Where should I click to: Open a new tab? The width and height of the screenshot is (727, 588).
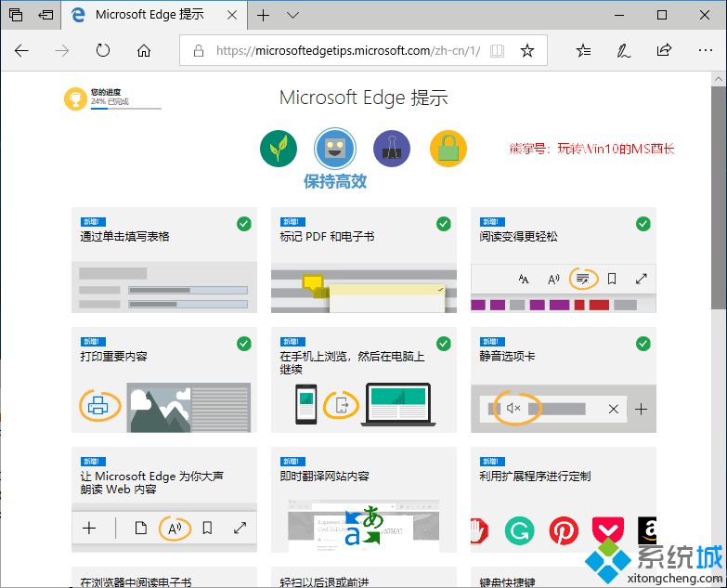click(264, 15)
